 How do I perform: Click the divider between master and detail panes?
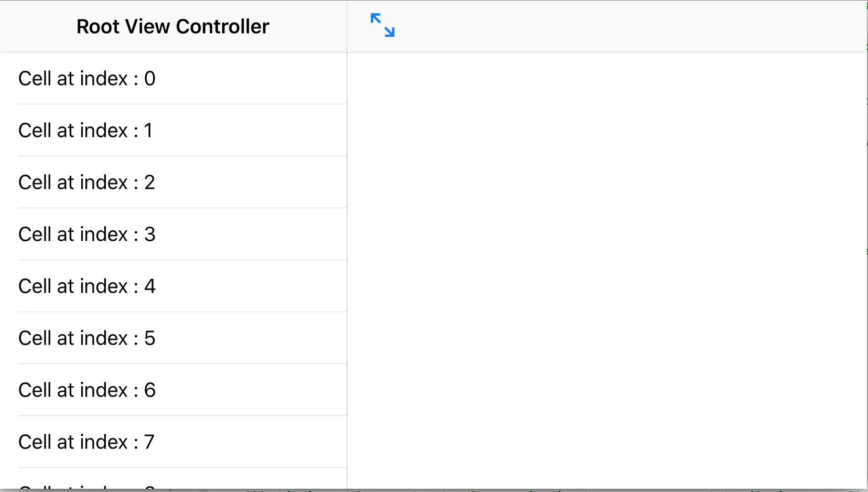[347, 262]
